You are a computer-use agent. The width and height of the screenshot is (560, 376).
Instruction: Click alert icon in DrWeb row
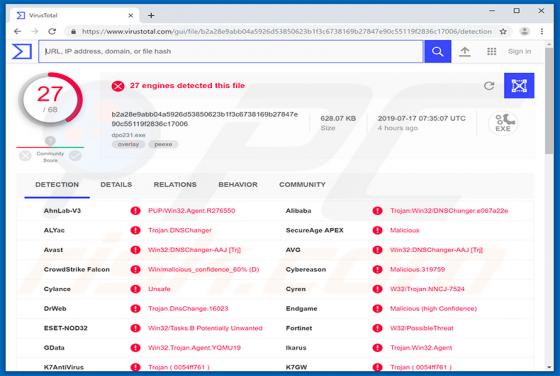point(135,309)
